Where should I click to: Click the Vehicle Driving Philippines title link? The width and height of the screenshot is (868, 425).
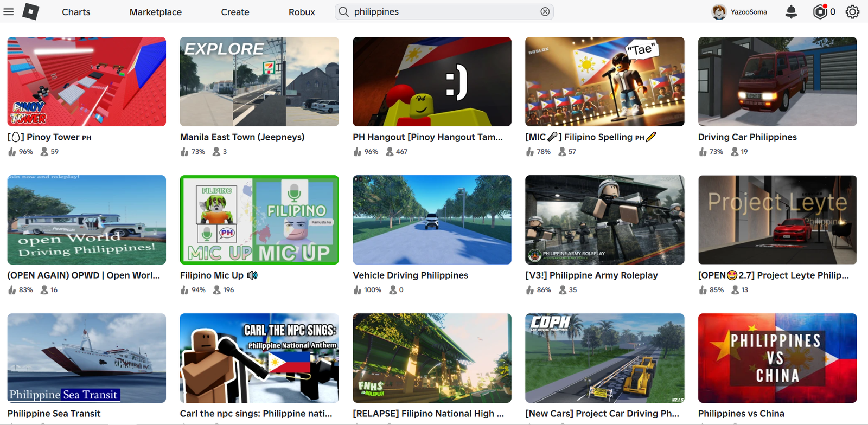pos(410,275)
